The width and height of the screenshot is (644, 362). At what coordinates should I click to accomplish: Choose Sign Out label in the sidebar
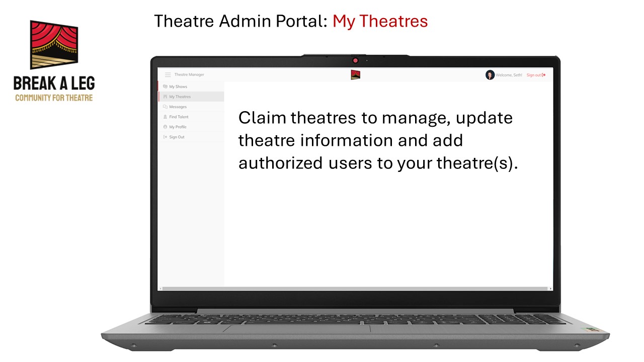coord(177,137)
